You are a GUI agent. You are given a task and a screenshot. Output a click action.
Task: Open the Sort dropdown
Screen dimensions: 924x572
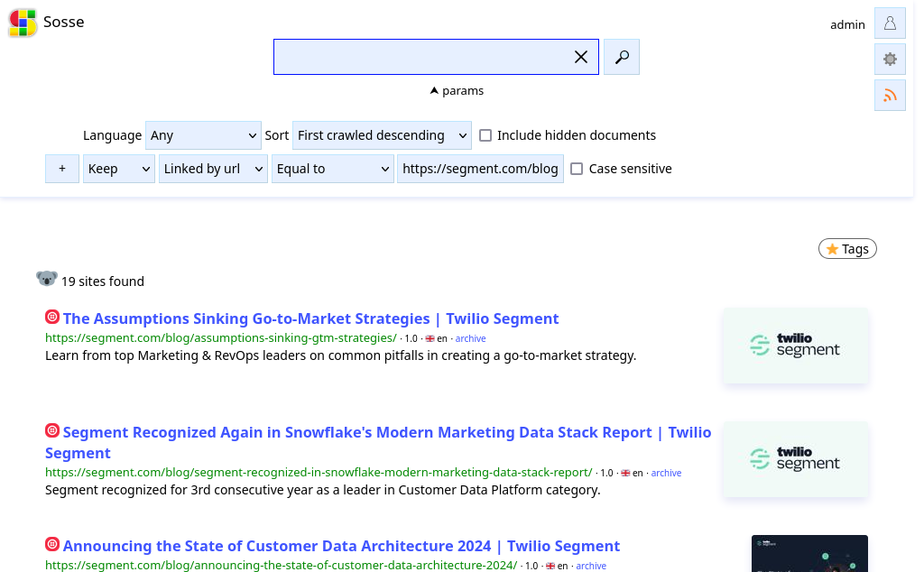tap(382, 135)
